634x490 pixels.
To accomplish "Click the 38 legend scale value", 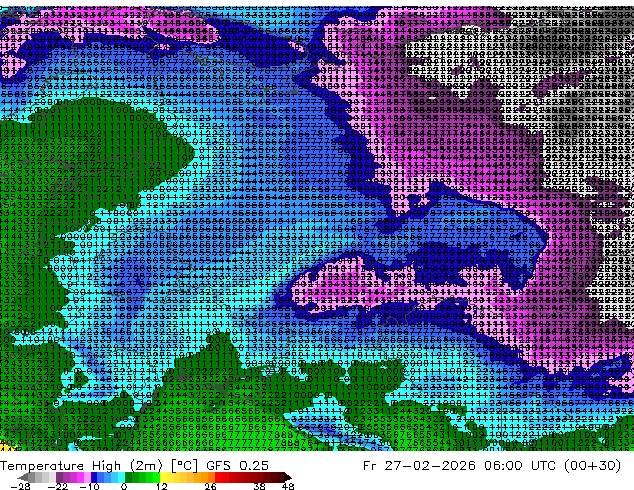I will (260, 486).
